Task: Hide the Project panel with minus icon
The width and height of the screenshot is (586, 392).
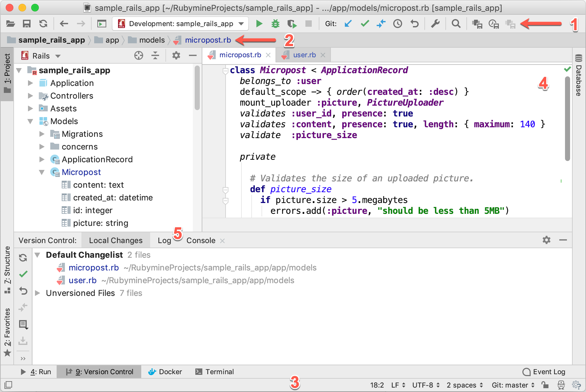Action: 192,56
